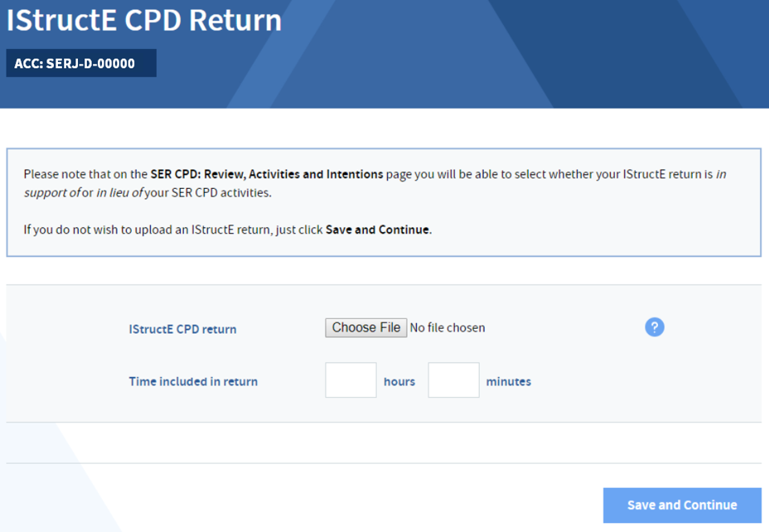
Task: Click the words your SER CPD activities
Action: (208, 193)
